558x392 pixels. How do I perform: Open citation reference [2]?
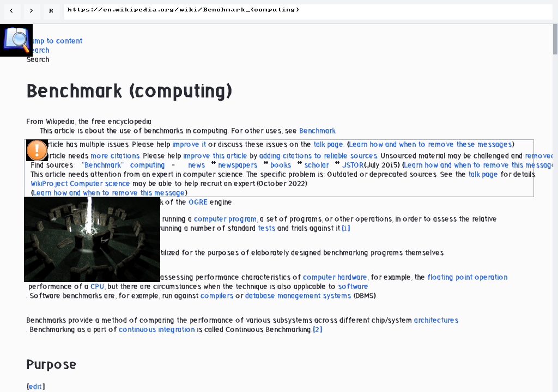tap(318, 329)
